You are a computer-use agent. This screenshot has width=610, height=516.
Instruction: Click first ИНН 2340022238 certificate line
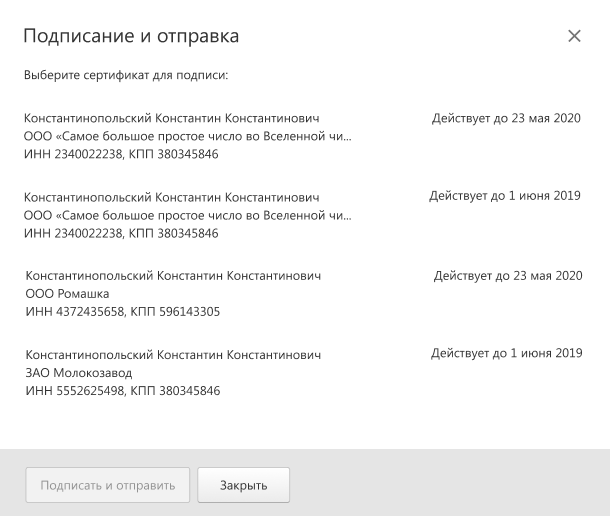coord(121,154)
